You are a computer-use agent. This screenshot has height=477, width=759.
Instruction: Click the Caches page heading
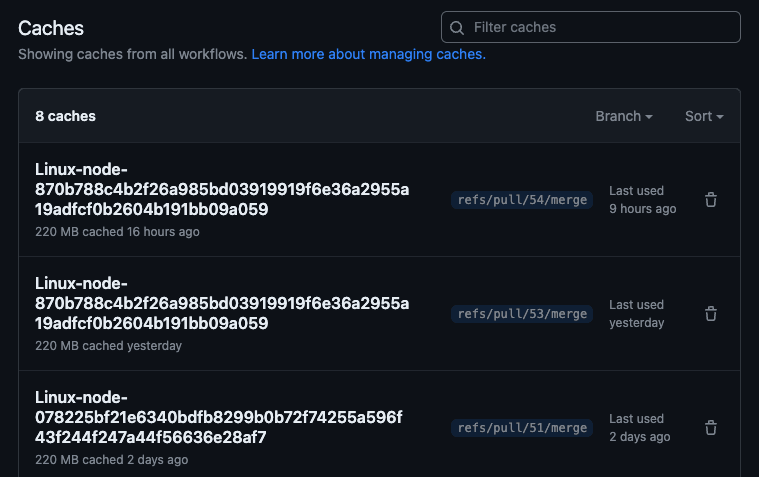(x=51, y=28)
